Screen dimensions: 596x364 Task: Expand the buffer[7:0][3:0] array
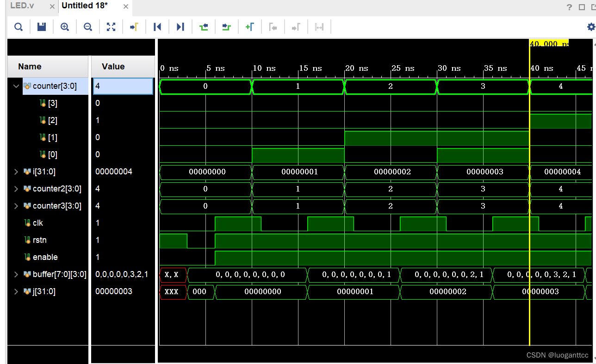click(x=17, y=274)
